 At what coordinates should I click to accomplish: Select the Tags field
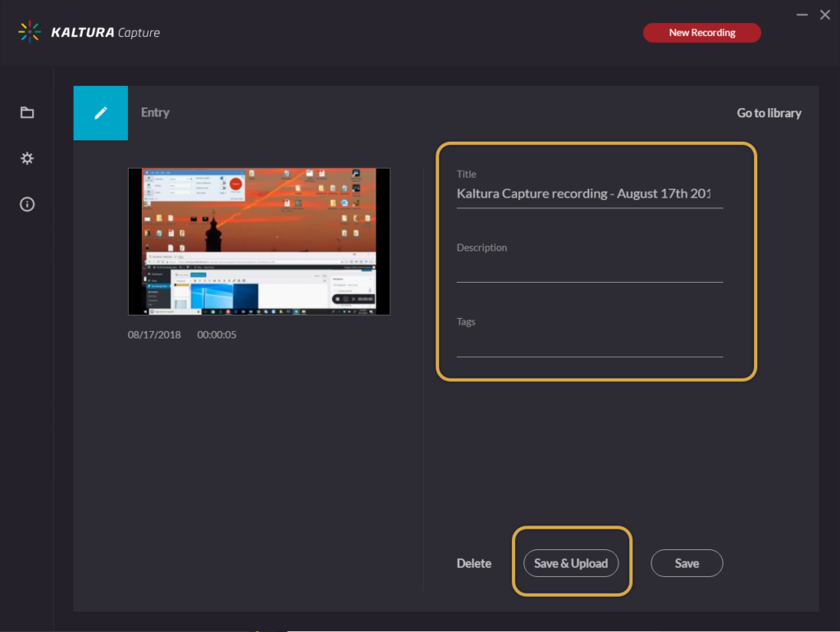[x=589, y=344]
